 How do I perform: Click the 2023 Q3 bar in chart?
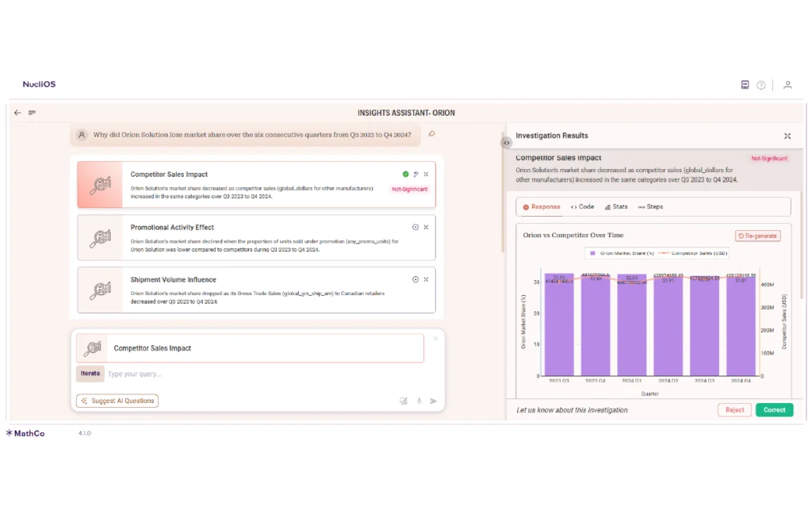tap(559, 325)
